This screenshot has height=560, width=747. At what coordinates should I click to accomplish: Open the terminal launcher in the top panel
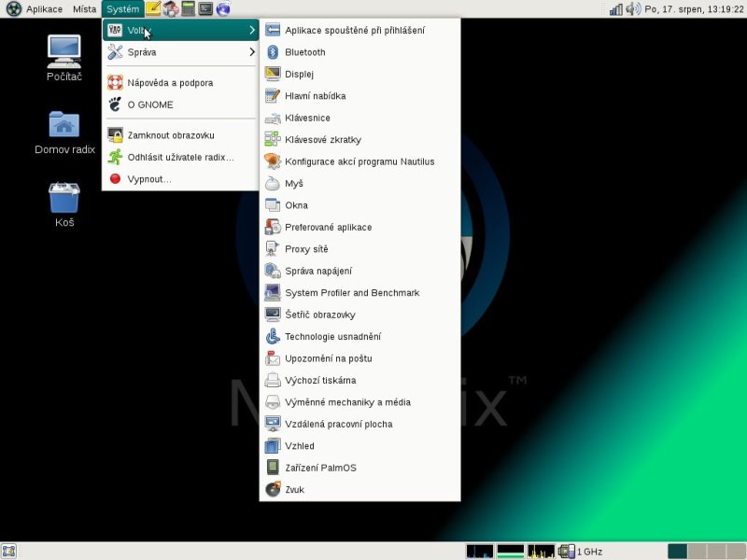tap(205, 9)
